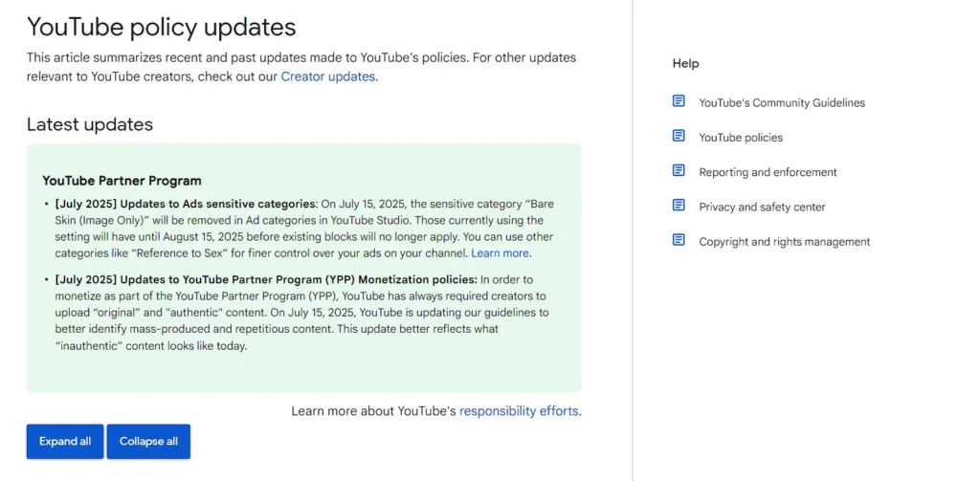Click the document icon beside Reporting and enforcement
This screenshot has height=481, width=980.
click(679, 170)
